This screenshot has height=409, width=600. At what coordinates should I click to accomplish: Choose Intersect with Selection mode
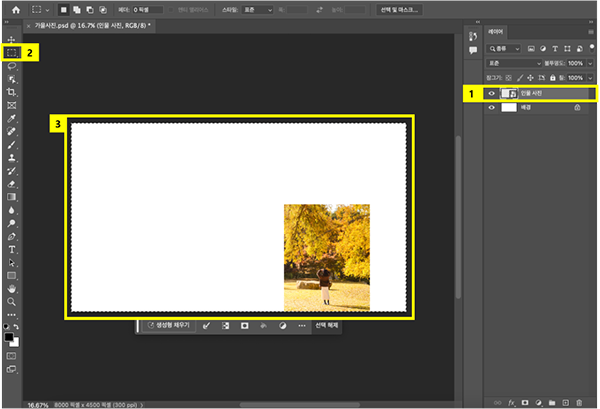tap(103, 10)
